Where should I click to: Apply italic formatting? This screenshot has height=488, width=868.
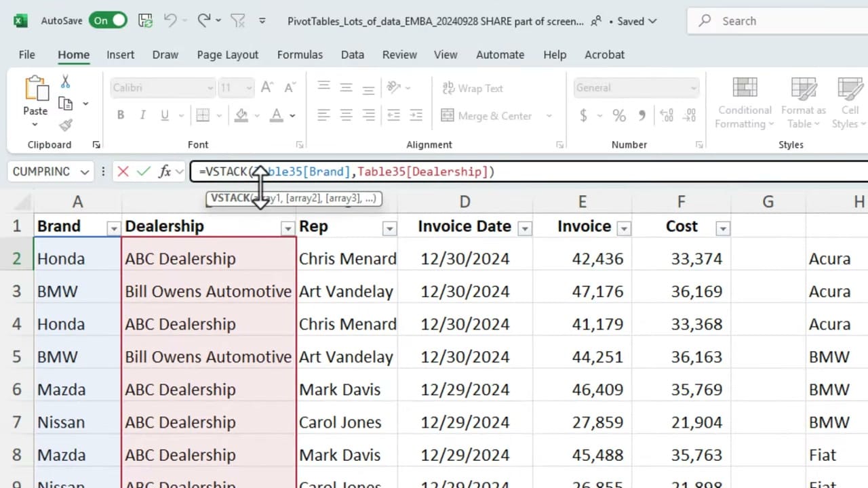click(x=142, y=115)
